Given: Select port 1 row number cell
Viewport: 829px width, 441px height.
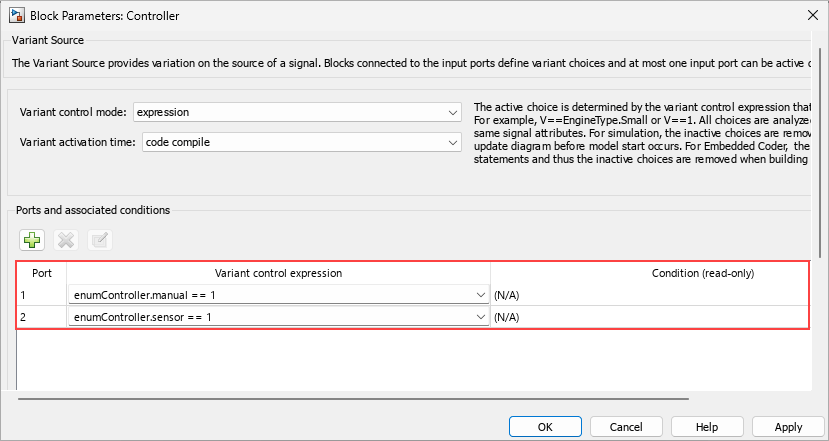Looking at the screenshot, I should pos(42,295).
